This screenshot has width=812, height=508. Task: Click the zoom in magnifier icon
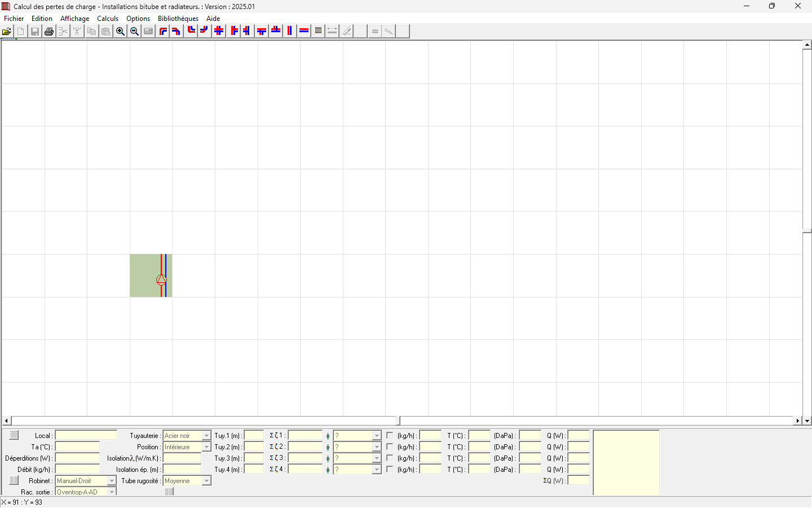pyautogui.click(x=120, y=32)
